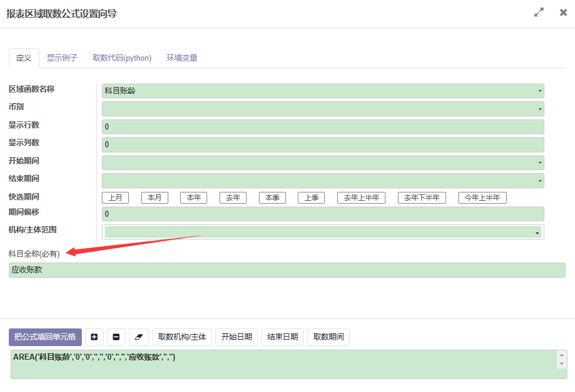Click the minus icon button
Viewport: 575px width, 392px height.
116,337
